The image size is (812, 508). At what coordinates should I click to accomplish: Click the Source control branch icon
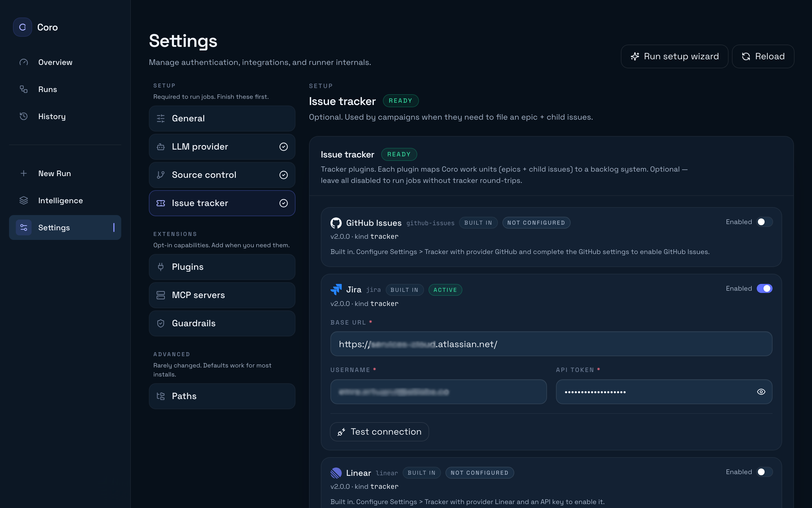click(161, 175)
